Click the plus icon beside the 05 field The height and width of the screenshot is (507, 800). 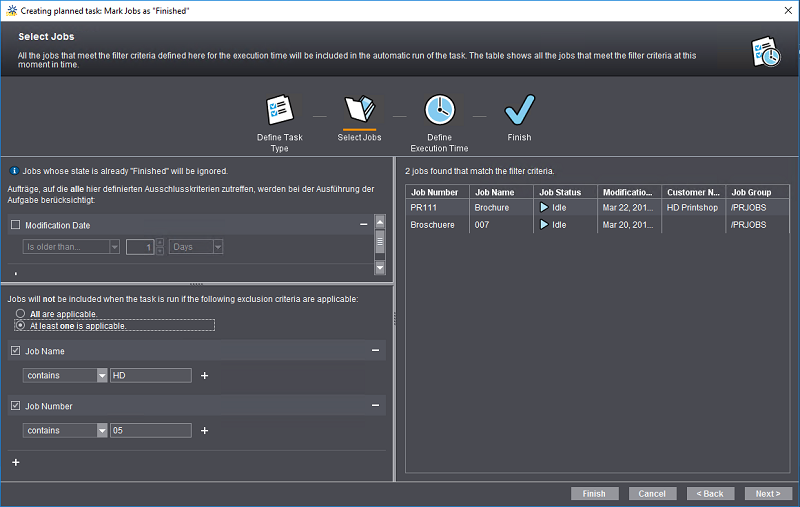(x=205, y=431)
